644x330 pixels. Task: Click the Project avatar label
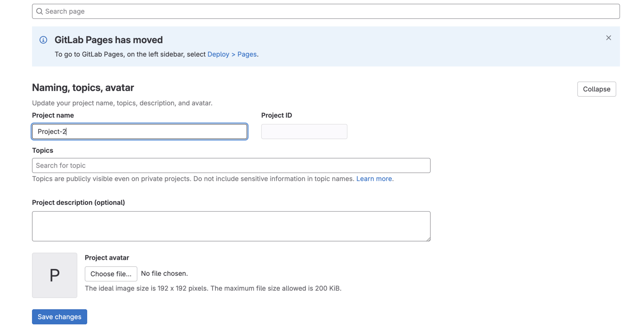107,257
